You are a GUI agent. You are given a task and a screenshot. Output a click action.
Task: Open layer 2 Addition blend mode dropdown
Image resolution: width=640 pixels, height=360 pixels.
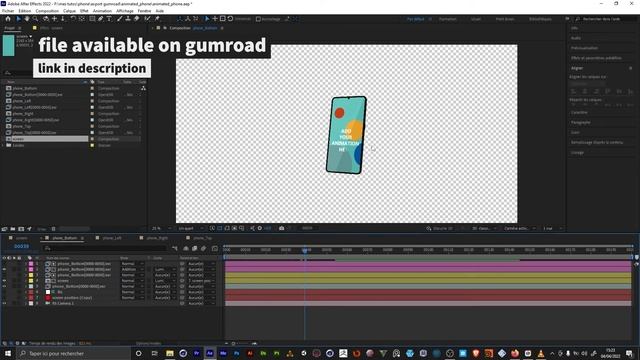[132, 269]
